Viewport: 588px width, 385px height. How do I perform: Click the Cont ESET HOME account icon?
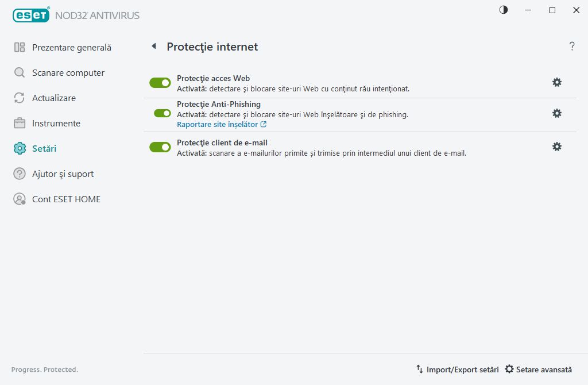click(x=18, y=199)
